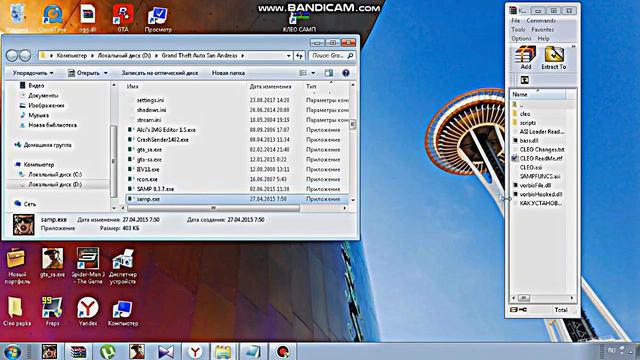The height and width of the screenshot is (360, 640).
Task: Select the gta_sa.exe file row
Action: [237, 150]
